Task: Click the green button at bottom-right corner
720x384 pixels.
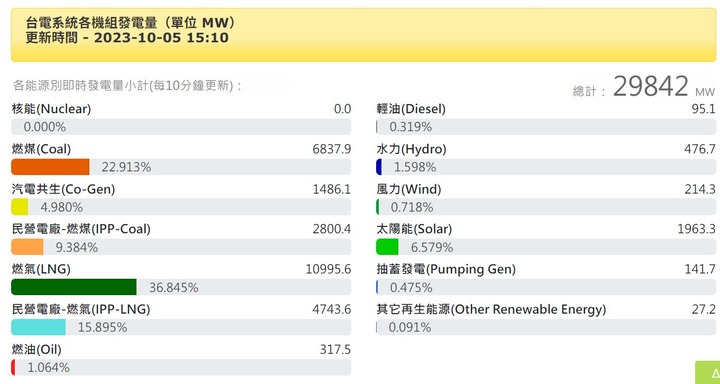Action: (708, 373)
